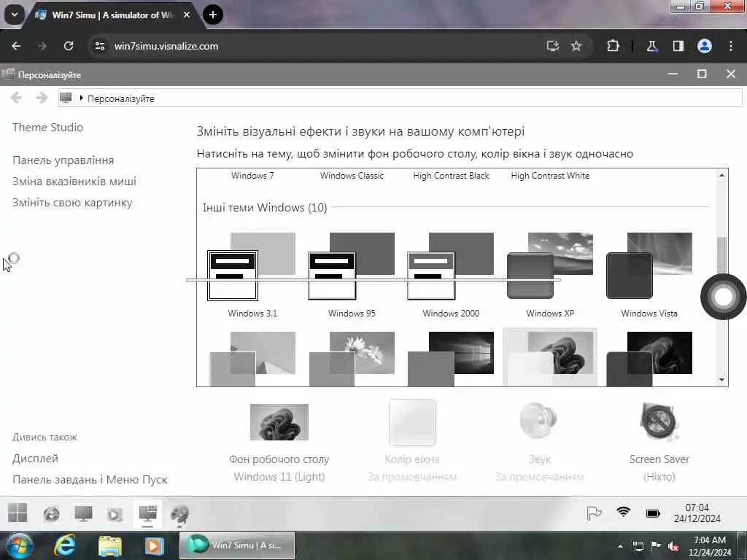Select the Windows Classic theme label
This screenshot has width=747, height=560.
click(x=352, y=175)
